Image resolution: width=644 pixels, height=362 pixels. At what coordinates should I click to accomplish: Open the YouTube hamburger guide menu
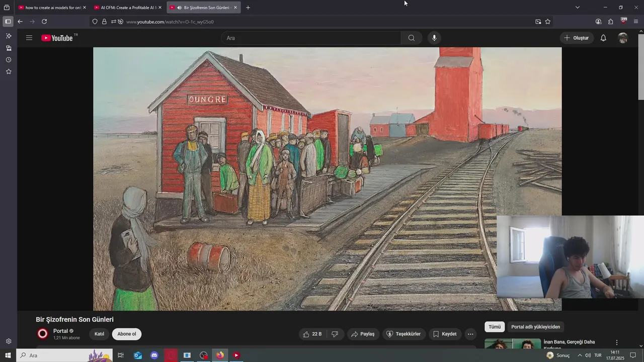click(x=29, y=38)
